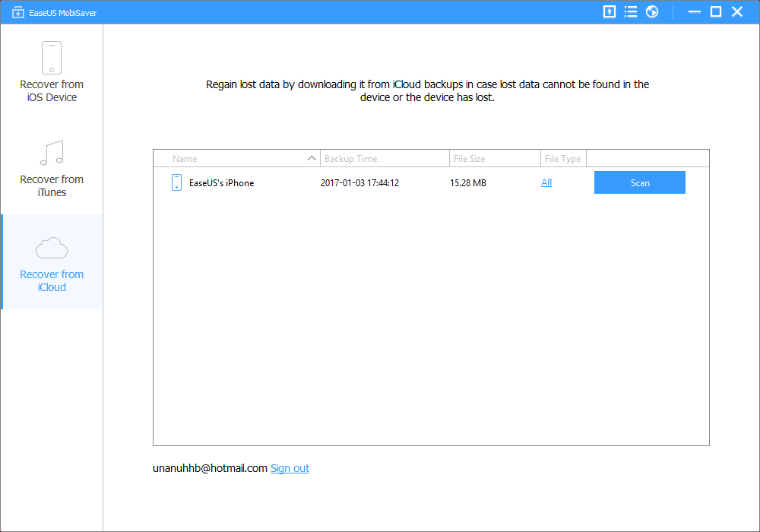Click the globe language icon
Image resolution: width=760 pixels, height=532 pixels.
click(x=652, y=11)
